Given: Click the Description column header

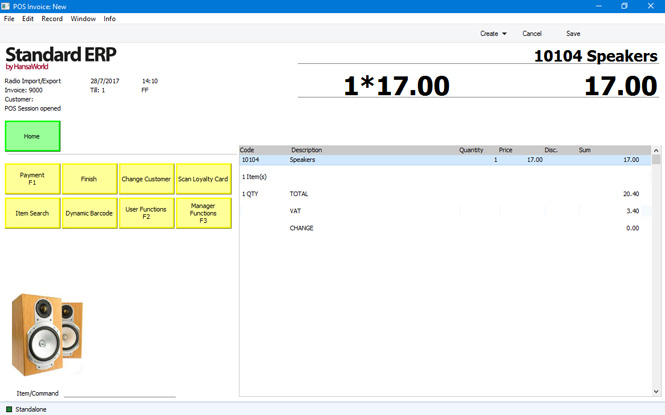Looking at the screenshot, I should 306,150.
